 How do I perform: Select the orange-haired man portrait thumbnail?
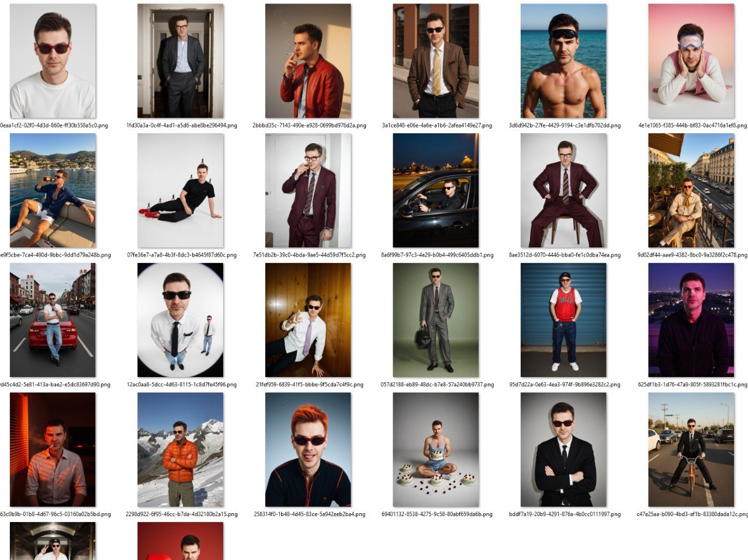click(308, 450)
